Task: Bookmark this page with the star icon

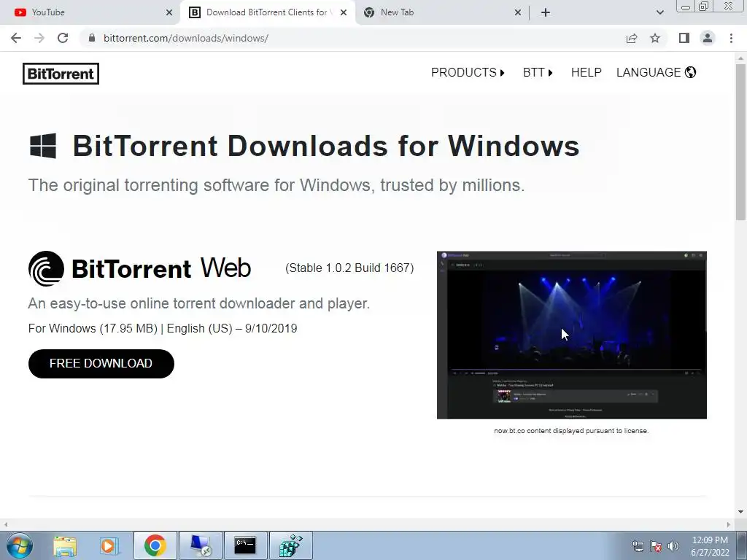Action: (655, 38)
